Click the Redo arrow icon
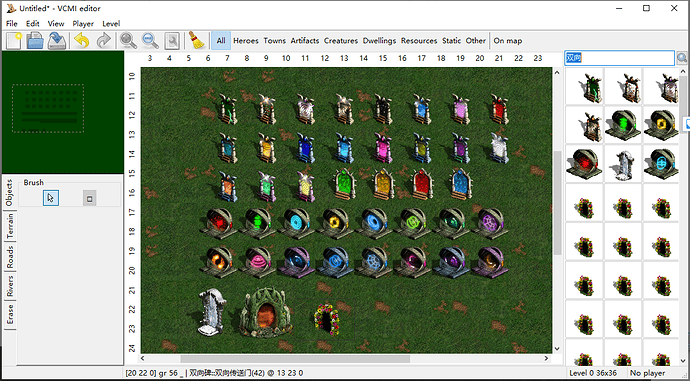The height and width of the screenshot is (381, 690). 103,41
